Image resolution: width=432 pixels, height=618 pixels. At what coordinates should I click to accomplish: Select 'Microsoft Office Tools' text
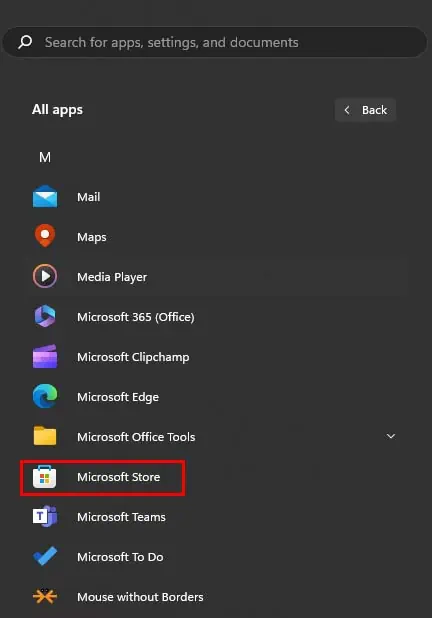pos(136,437)
